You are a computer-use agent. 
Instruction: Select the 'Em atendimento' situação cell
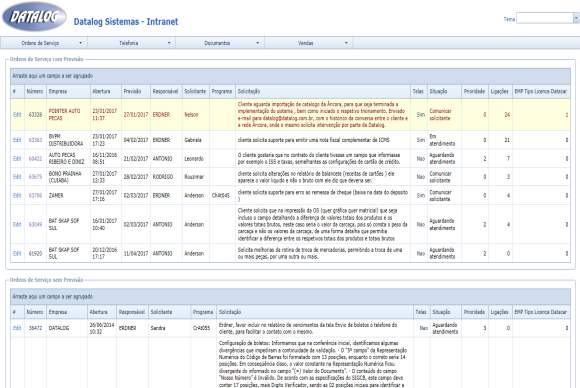(x=444, y=140)
